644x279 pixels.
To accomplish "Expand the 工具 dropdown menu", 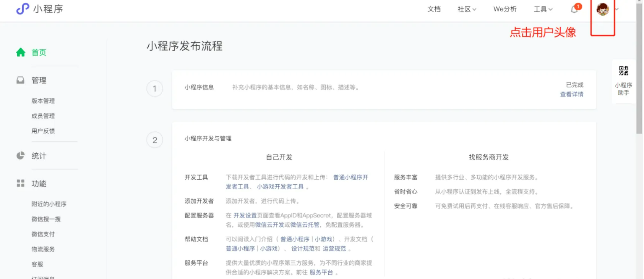I will 543,9.
